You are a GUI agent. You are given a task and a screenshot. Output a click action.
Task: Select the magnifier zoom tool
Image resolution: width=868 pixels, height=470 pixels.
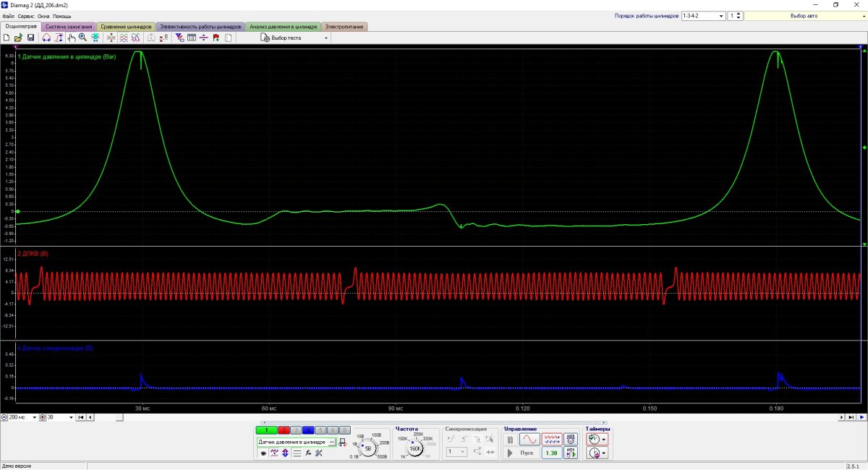click(x=83, y=38)
